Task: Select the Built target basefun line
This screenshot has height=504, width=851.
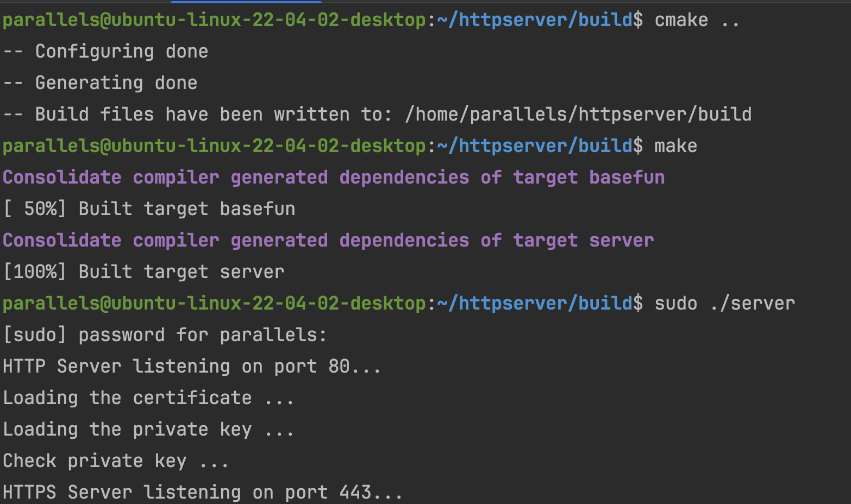Action: coord(186,209)
